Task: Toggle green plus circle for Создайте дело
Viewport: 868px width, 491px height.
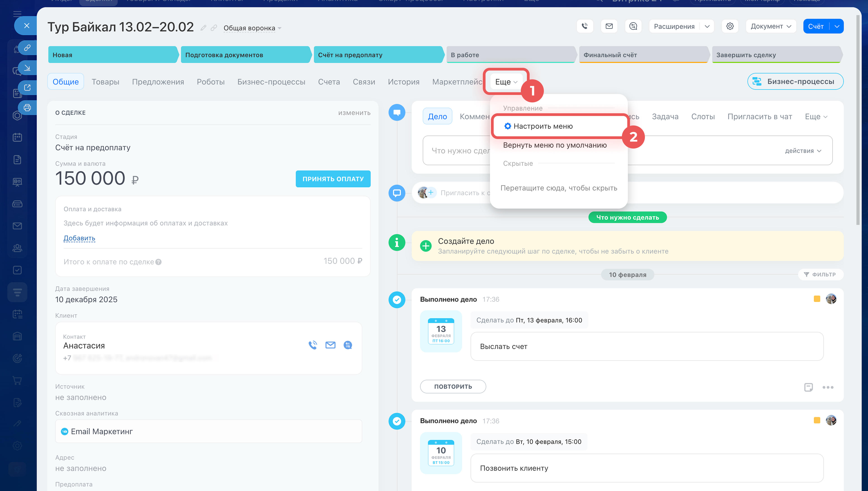Action: (425, 246)
